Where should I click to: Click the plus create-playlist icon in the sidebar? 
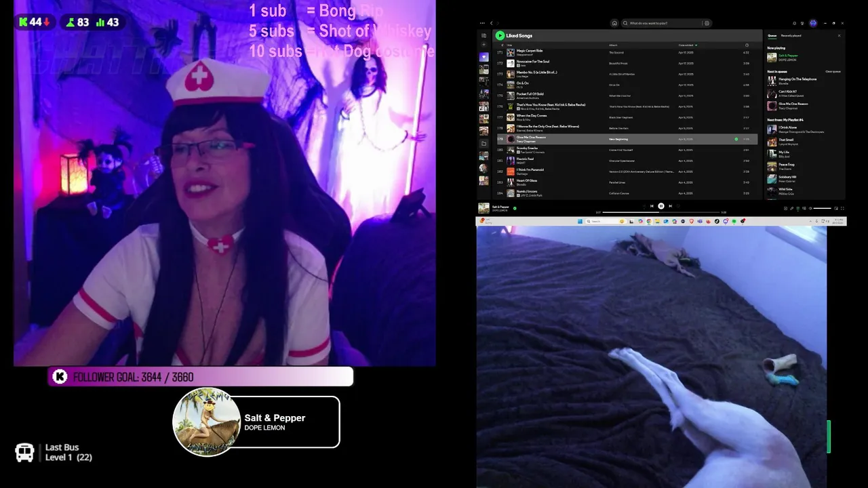pyautogui.click(x=484, y=45)
